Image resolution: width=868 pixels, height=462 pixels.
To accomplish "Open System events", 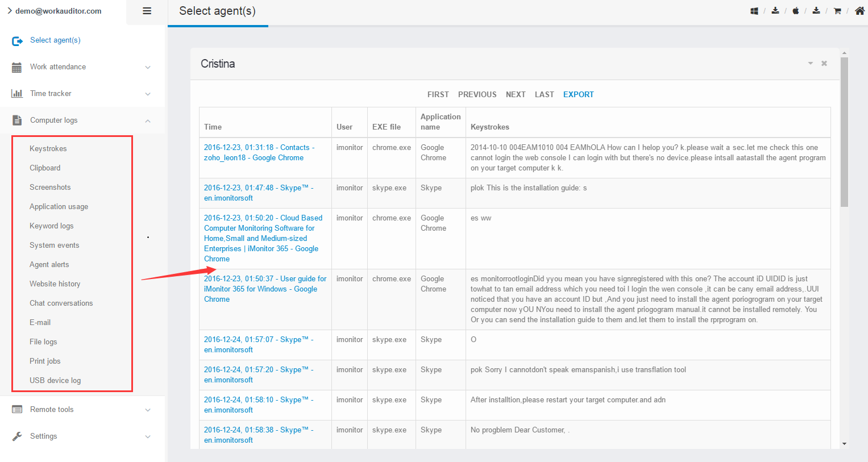I will pyautogui.click(x=55, y=245).
